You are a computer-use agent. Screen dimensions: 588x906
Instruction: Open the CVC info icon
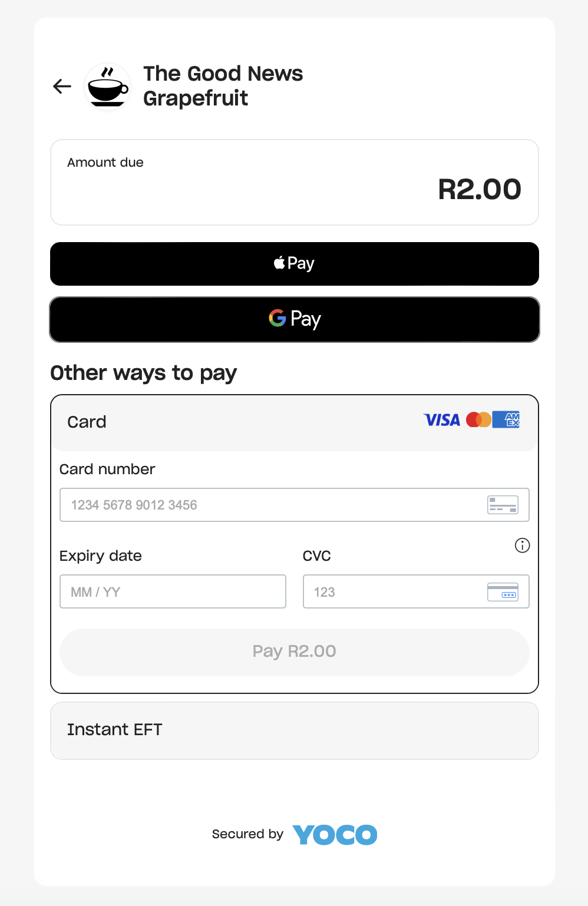click(x=522, y=545)
